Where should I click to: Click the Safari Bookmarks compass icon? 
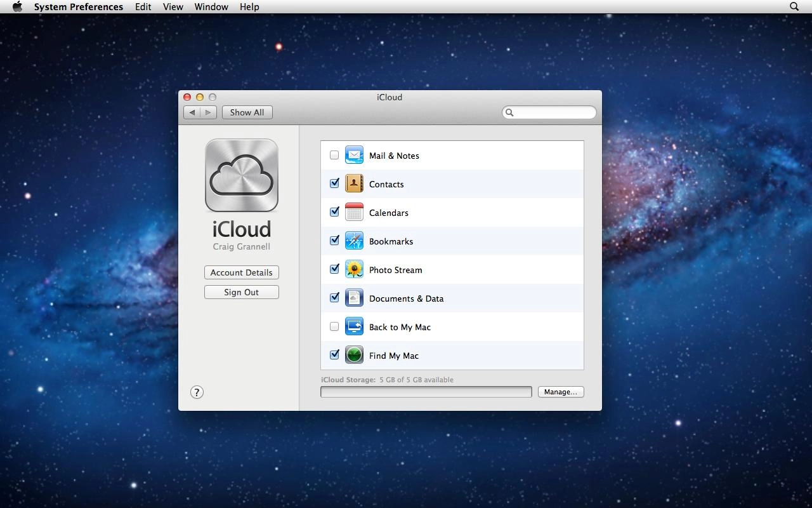354,241
